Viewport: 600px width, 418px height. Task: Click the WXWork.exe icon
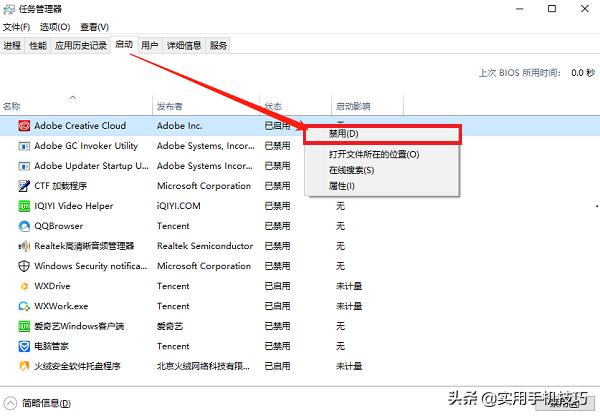click(24, 306)
